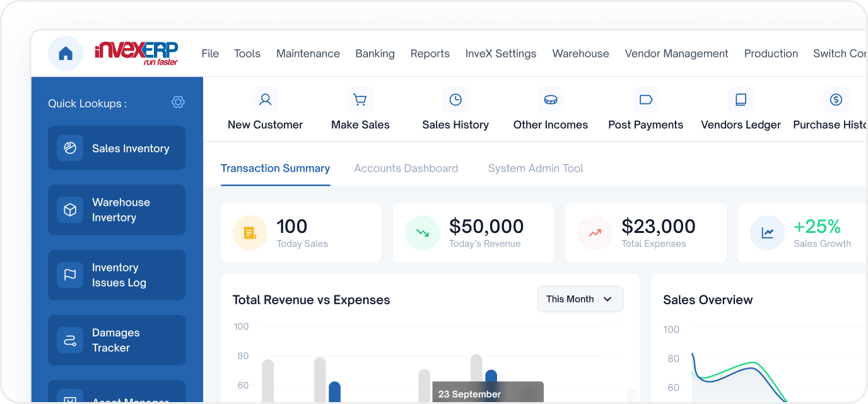Open Vendors Ledger book icon
868x404 pixels.
[x=741, y=100]
